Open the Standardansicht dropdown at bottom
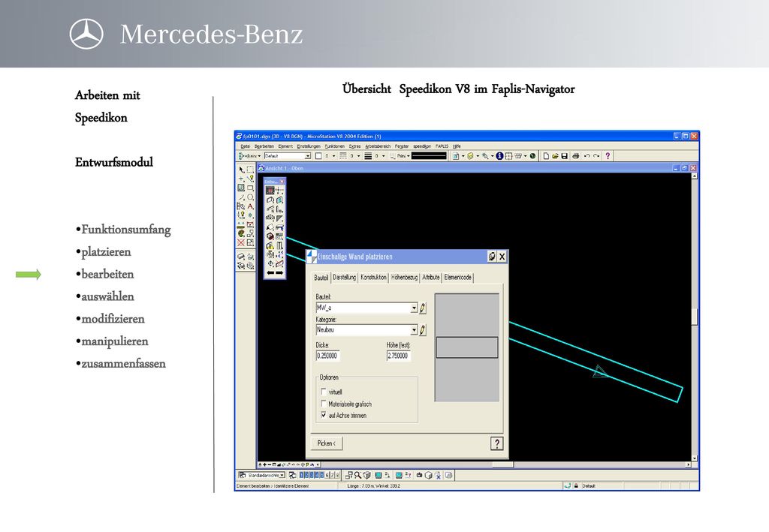Image resolution: width=769 pixels, height=532 pixels. [x=282, y=475]
